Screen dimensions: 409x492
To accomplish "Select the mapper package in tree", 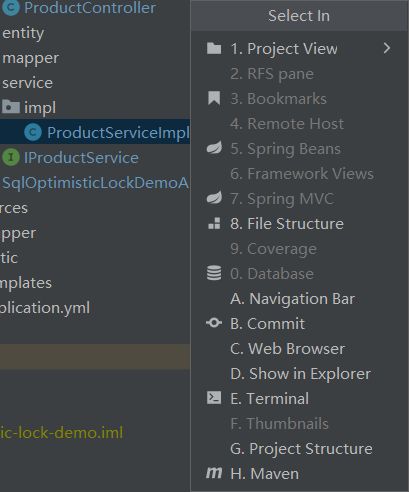I will [x=30, y=58].
